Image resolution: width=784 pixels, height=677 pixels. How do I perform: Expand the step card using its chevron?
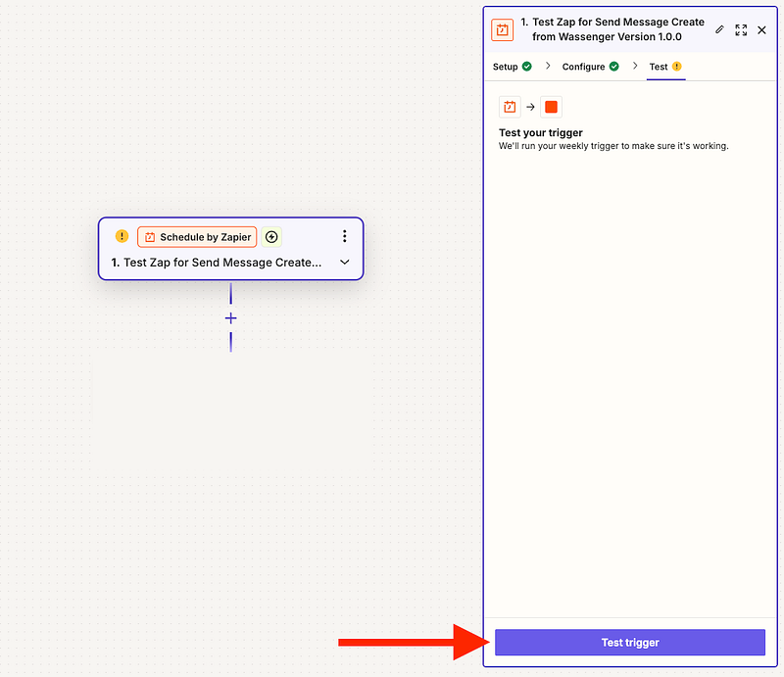344,263
